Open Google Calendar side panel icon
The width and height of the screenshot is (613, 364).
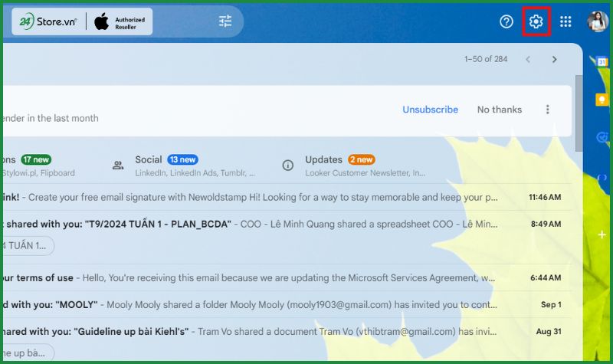602,62
